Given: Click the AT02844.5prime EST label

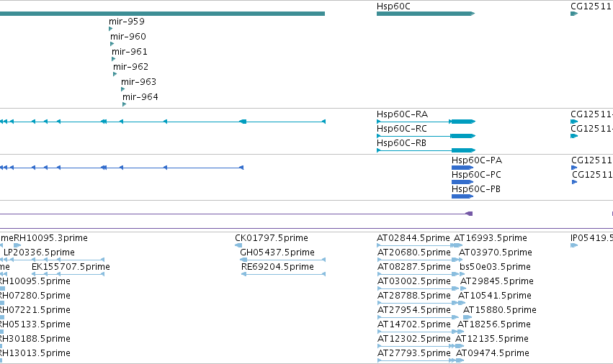Looking at the screenshot, I should [413, 238].
